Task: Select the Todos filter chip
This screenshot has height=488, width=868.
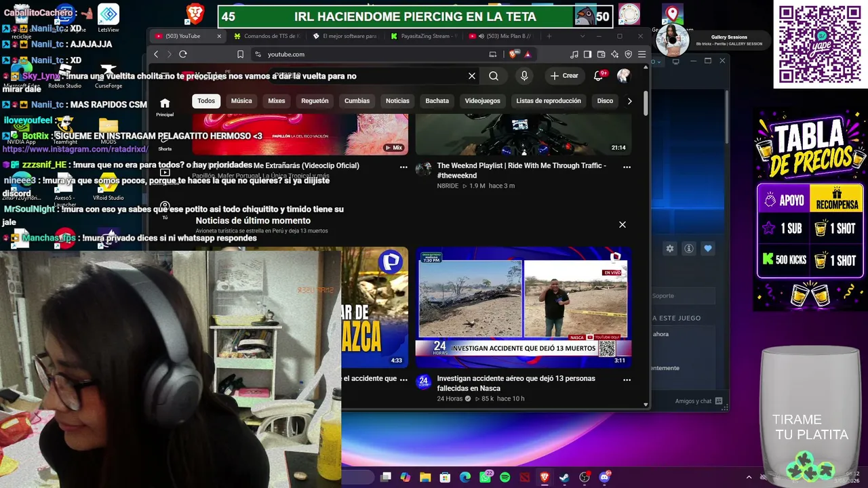Action: point(206,101)
